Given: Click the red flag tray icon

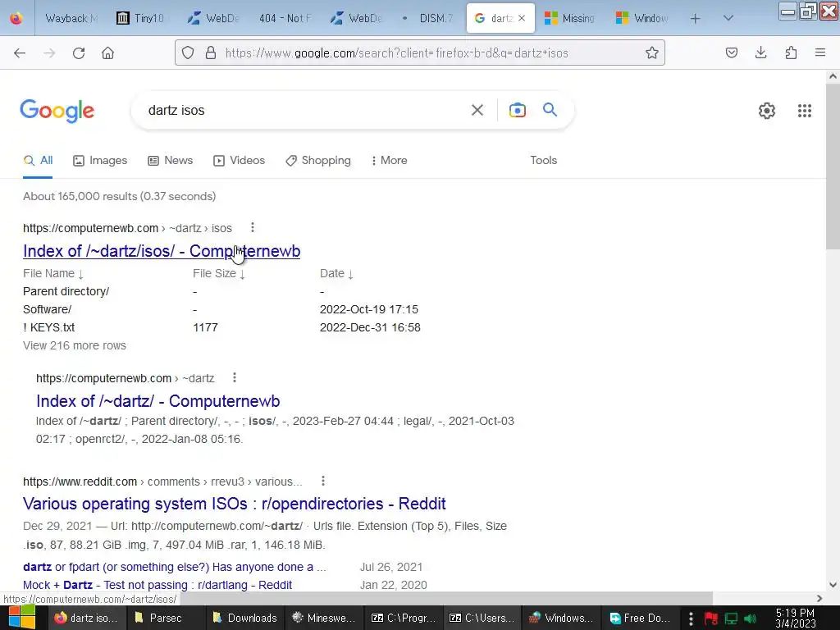Looking at the screenshot, I should [710, 619].
